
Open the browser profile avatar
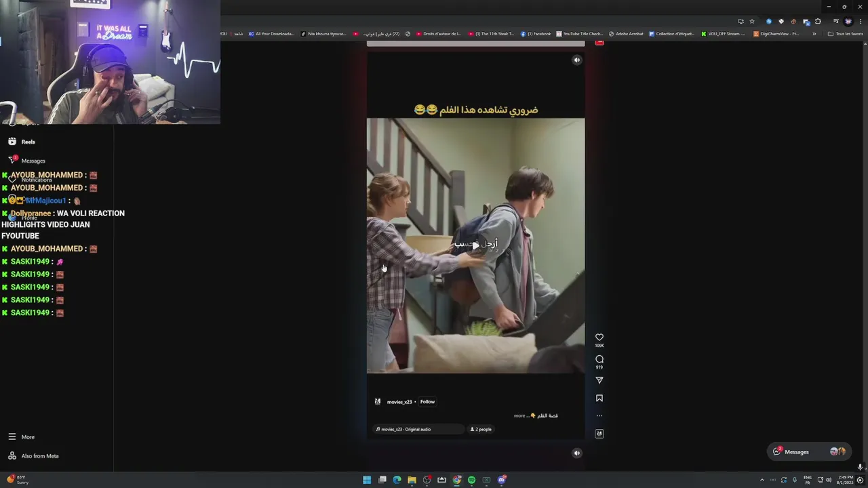pos(848,21)
